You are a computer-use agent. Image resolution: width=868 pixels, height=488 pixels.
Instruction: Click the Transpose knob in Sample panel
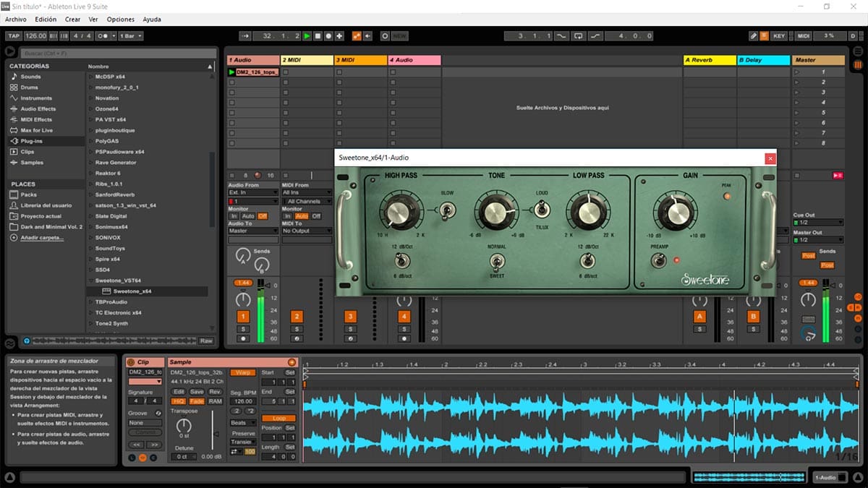coord(184,427)
